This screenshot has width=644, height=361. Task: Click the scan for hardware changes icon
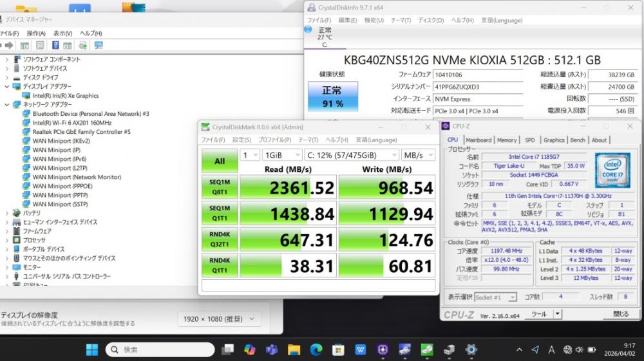[98, 46]
